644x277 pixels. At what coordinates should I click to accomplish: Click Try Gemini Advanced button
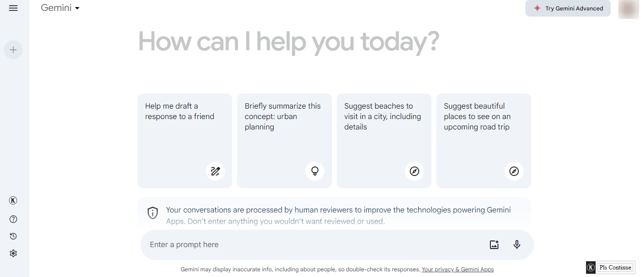pos(568,9)
